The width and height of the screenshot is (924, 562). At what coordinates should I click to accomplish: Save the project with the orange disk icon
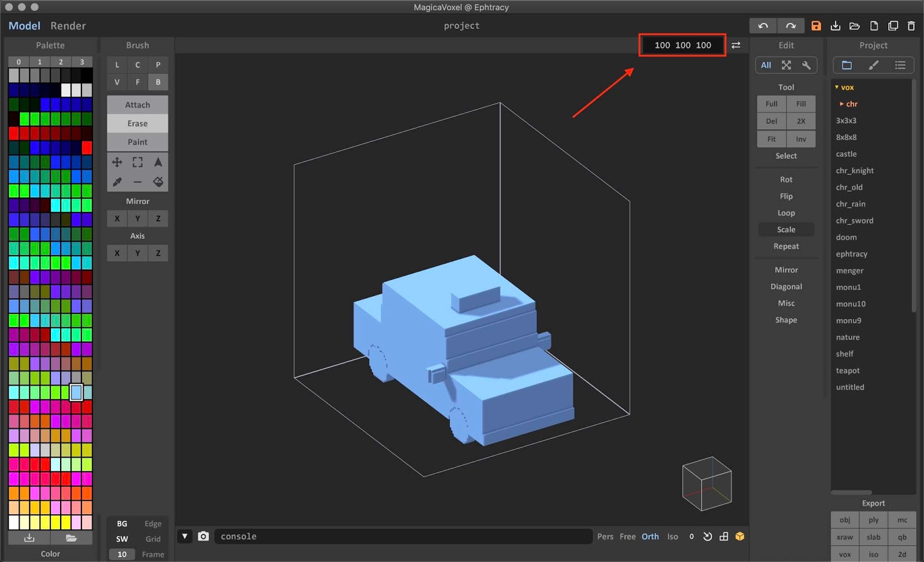816,26
